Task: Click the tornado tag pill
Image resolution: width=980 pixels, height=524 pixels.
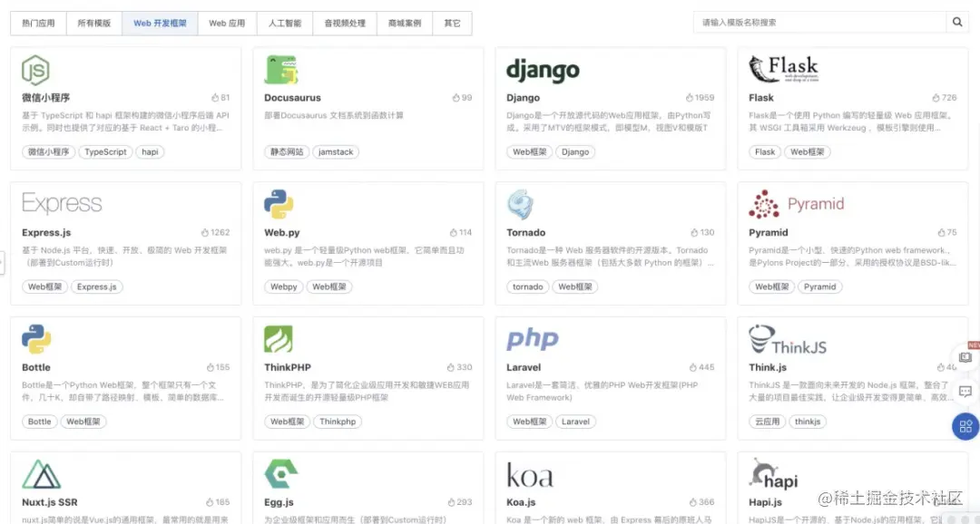Action: 528,286
